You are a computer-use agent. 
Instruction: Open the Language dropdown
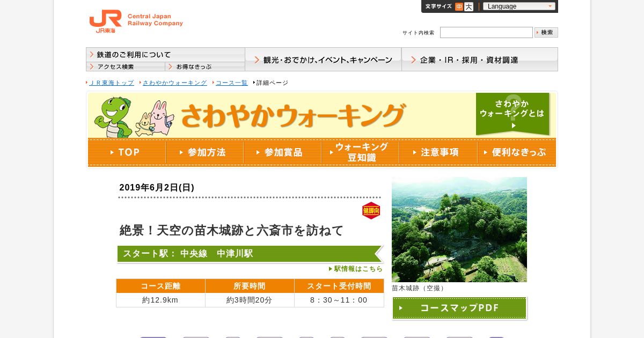pos(519,6)
